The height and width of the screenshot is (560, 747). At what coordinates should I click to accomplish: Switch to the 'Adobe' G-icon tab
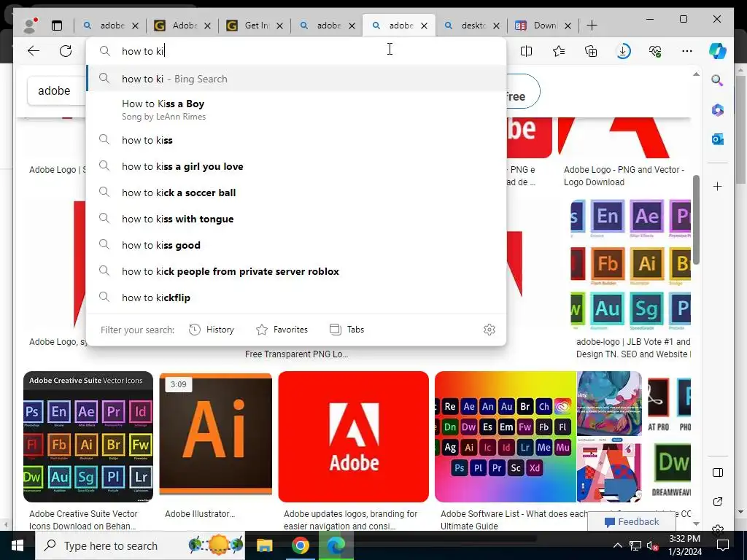pyautogui.click(x=182, y=26)
